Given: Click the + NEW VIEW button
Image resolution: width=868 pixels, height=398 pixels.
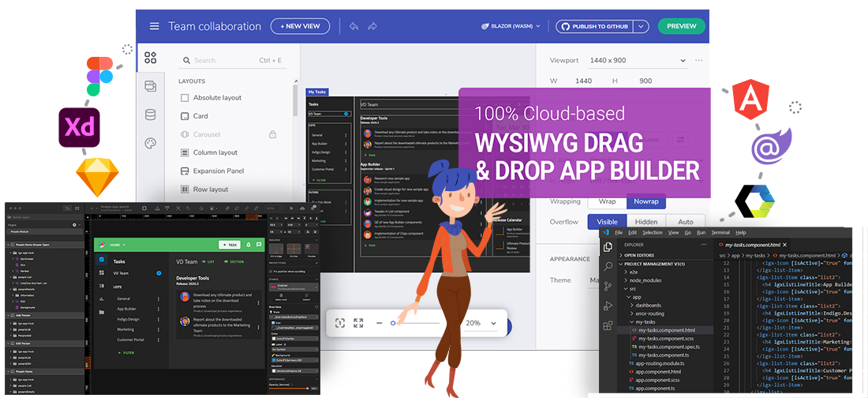Looking at the screenshot, I should 300,26.
